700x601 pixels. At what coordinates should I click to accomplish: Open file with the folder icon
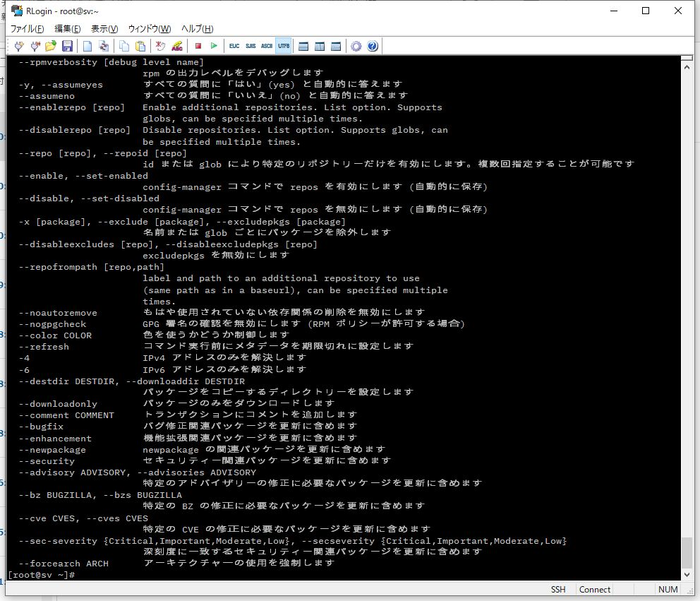51,46
